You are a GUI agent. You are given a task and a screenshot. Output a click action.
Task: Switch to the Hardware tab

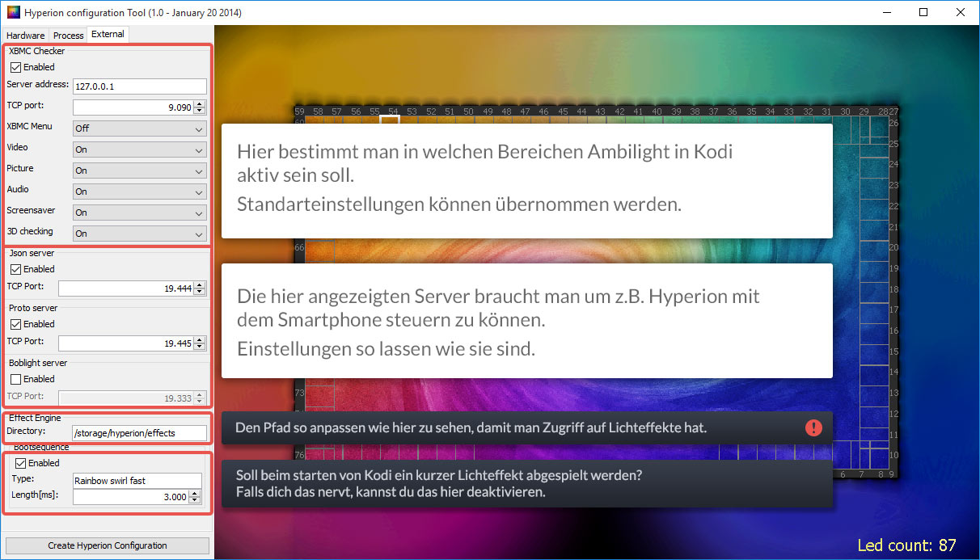pyautogui.click(x=26, y=36)
